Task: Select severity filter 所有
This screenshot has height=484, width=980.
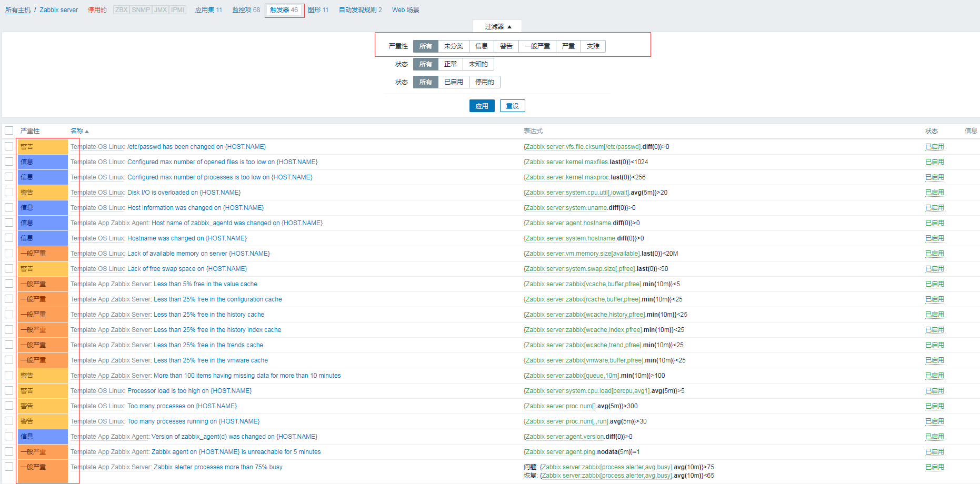Action: [425, 46]
